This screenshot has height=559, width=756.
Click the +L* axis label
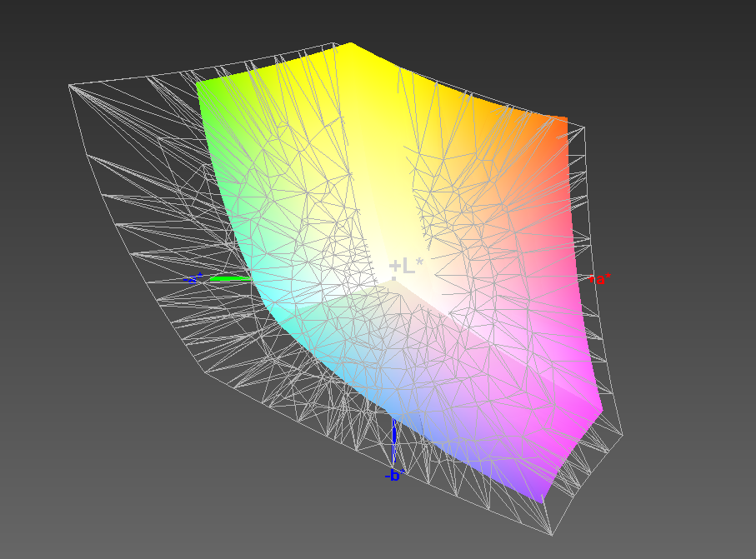tap(406, 266)
